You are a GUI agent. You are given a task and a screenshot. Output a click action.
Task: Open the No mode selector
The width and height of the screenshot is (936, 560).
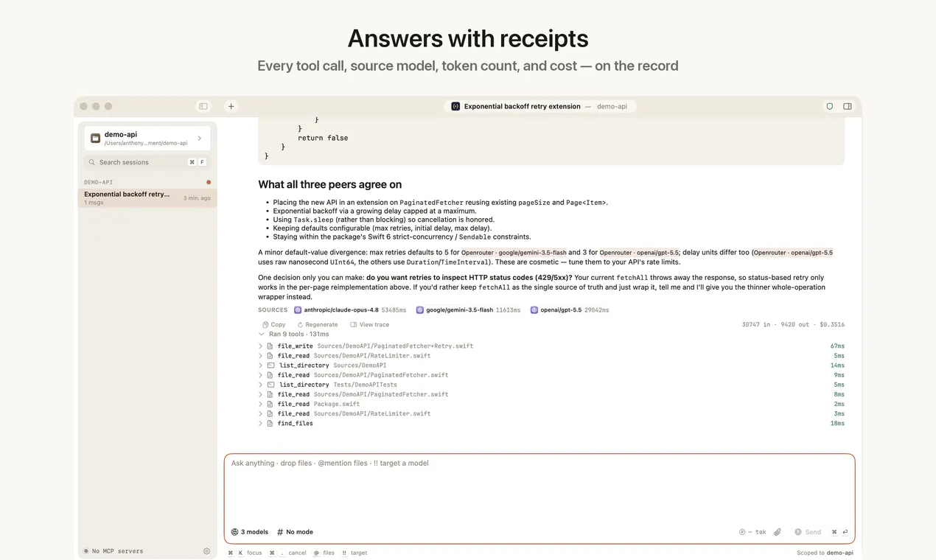295,532
